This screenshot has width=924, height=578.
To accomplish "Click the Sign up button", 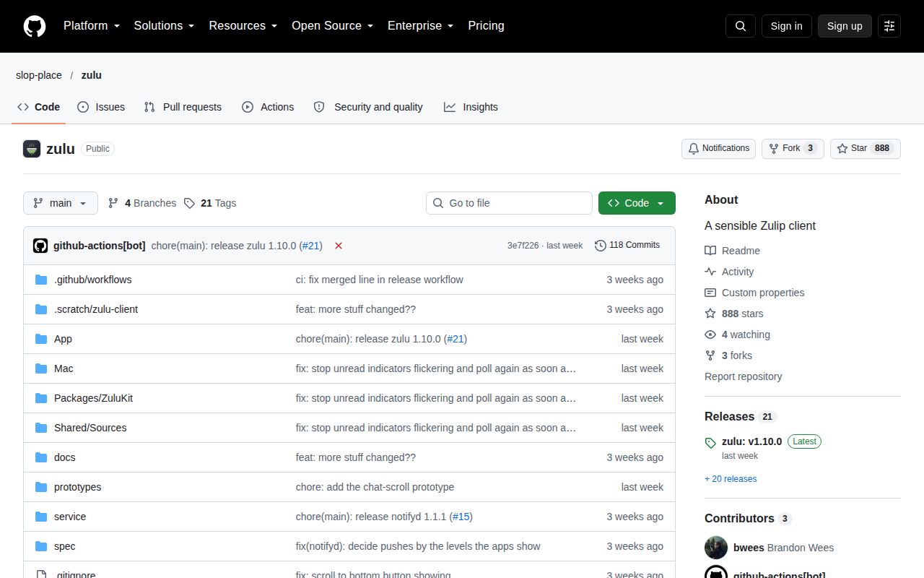I will pos(845,26).
